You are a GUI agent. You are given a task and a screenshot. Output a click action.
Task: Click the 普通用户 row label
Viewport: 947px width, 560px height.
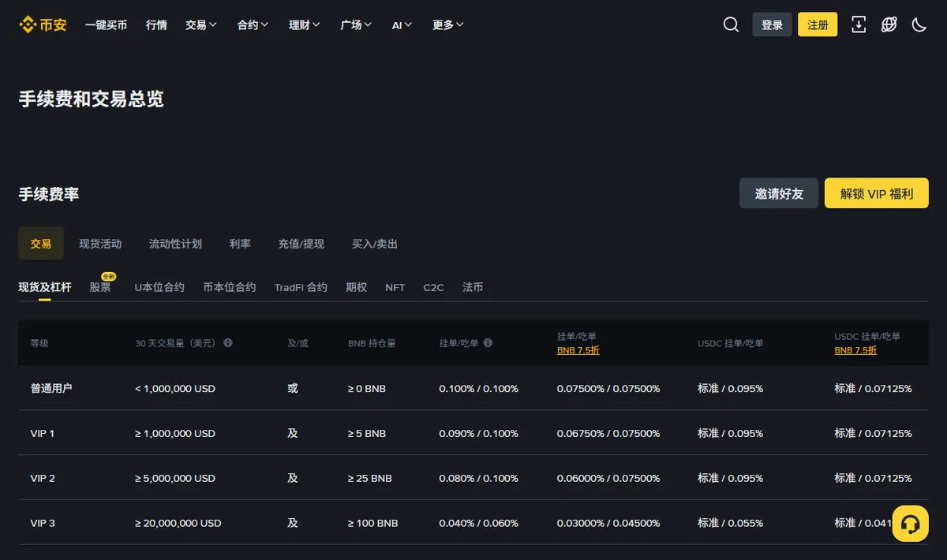51,388
